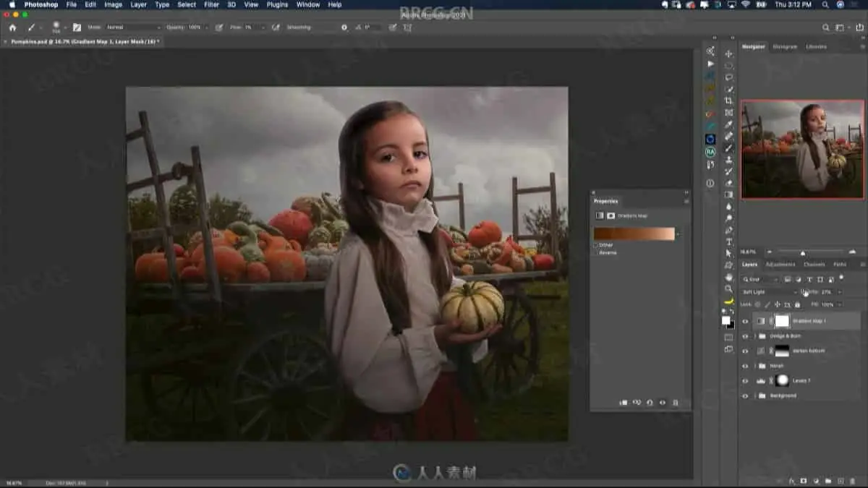Open the Image menu
The height and width of the screenshot is (488, 868).
point(113,4)
